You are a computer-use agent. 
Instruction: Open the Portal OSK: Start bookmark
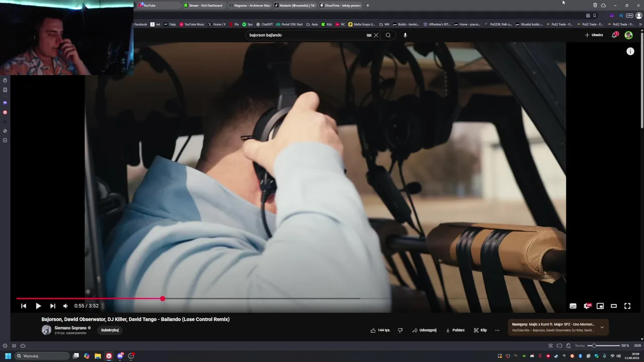coord(290,24)
